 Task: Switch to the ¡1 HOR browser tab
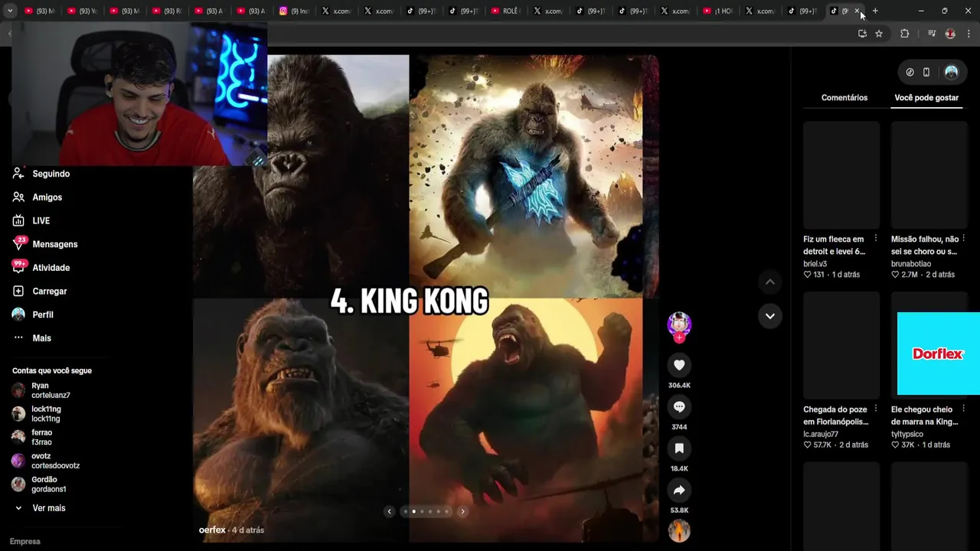pyautogui.click(x=718, y=11)
